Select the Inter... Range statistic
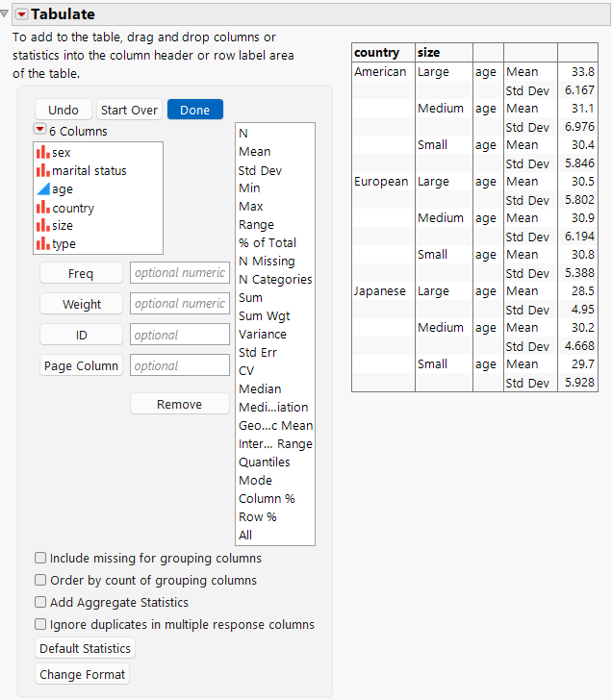This screenshot has height=700, width=612. [275, 444]
